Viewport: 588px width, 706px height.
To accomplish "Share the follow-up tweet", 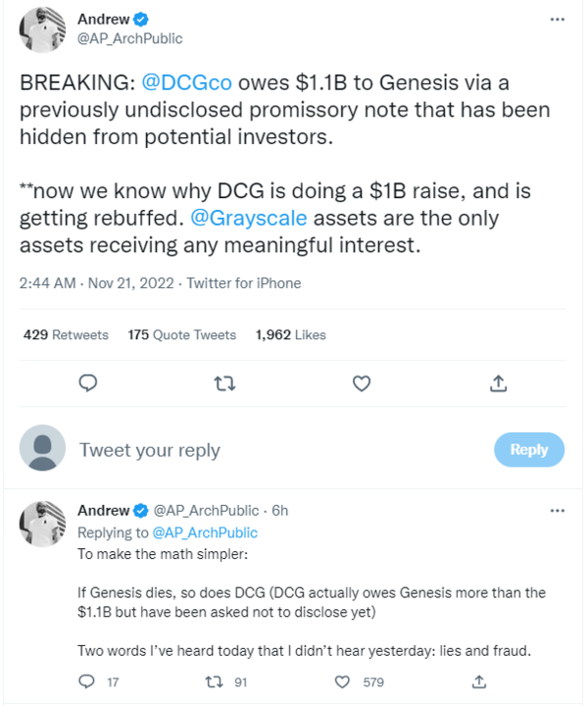I will click(479, 681).
